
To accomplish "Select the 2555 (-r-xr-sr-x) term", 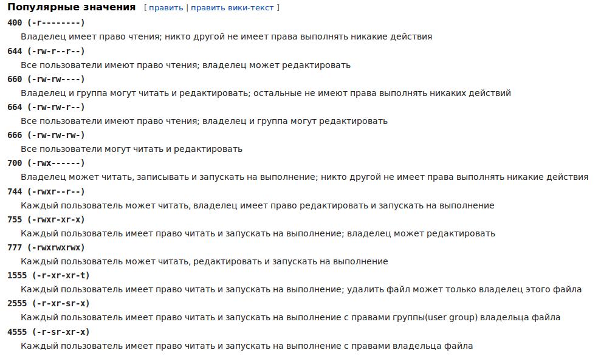I will click(x=48, y=303).
